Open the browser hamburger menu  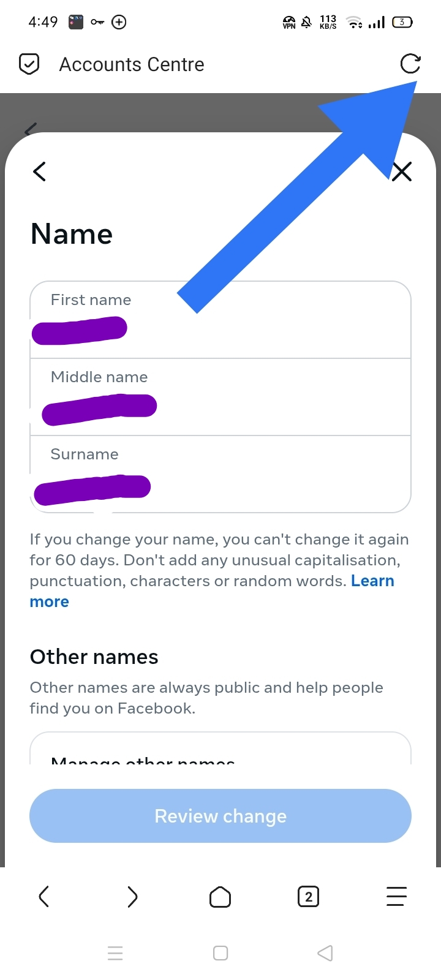(x=396, y=897)
